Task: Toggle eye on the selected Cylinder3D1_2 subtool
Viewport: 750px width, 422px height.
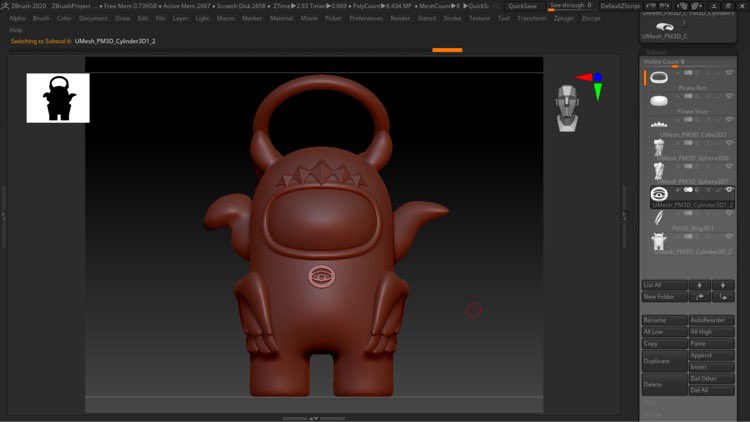Action: point(729,190)
